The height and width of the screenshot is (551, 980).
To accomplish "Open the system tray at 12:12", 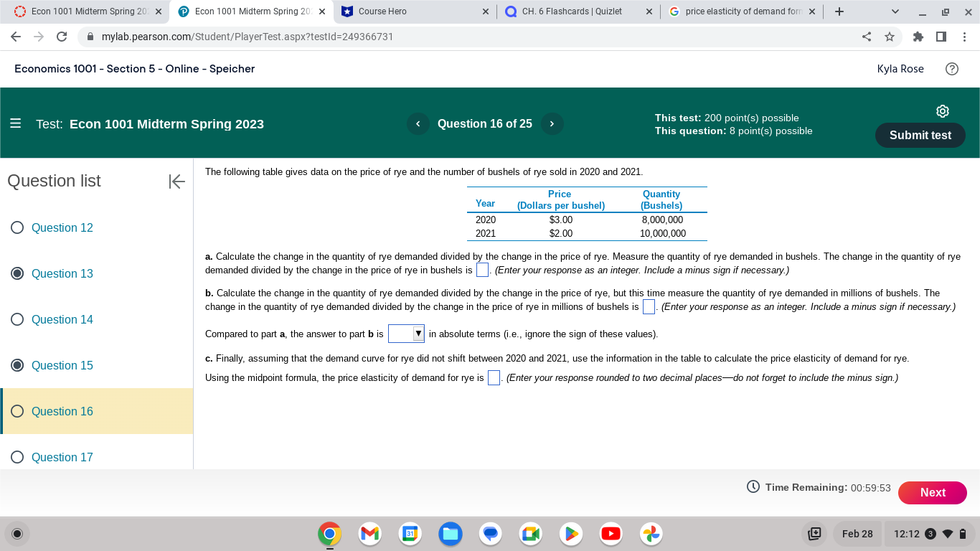I will tap(929, 534).
